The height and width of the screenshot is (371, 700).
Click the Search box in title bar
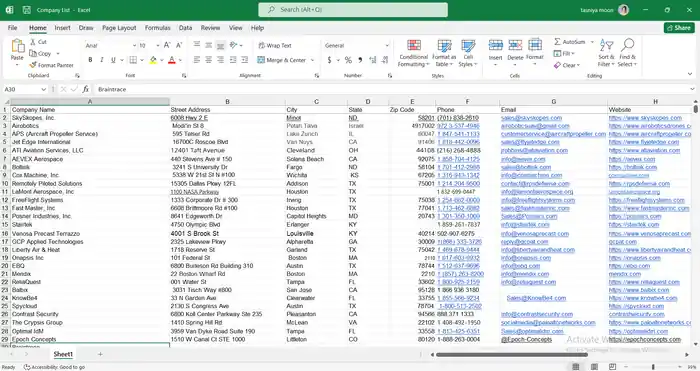(x=353, y=9)
